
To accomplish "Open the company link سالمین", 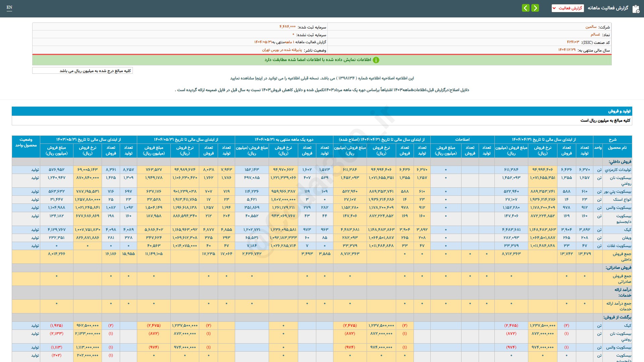I will (591, 27).
